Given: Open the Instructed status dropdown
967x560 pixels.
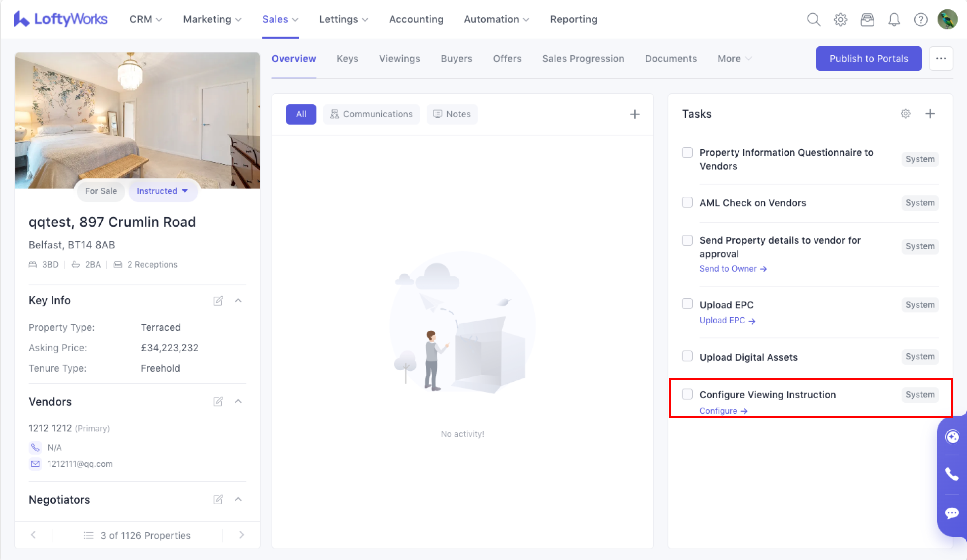Looking at the screenshot, I should pyautogui.click(x=163, y=191).
